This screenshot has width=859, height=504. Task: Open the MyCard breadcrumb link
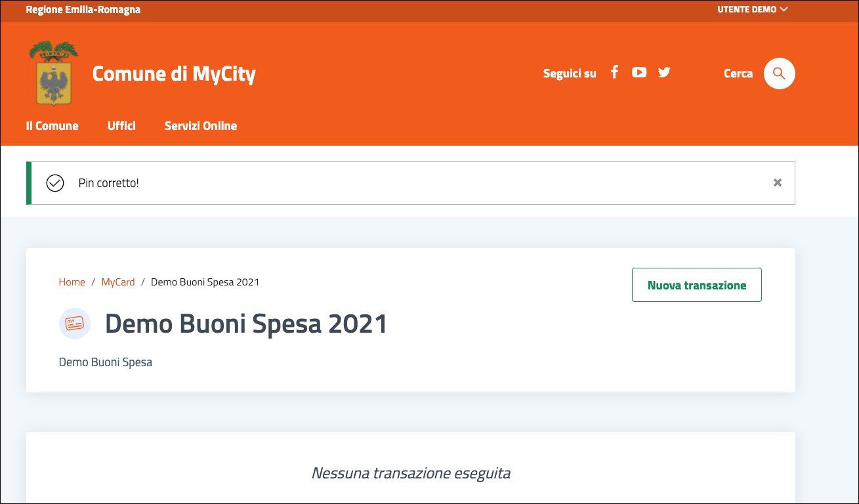tap(118, 282)
